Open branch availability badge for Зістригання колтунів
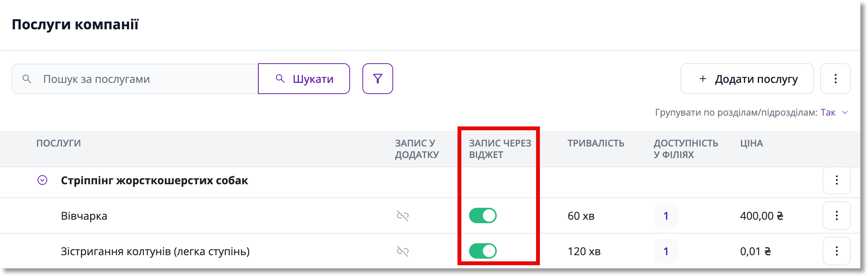The height and width of the screenshot is (276, 868). pos(666,251)
